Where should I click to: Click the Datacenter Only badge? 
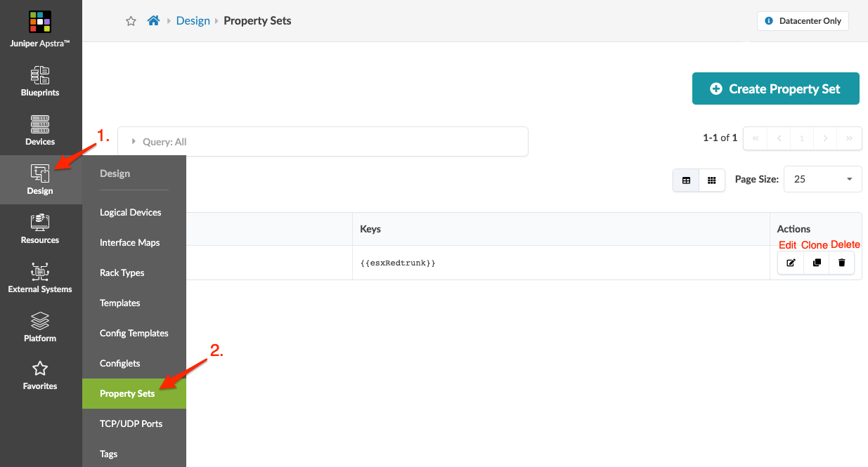coord(803,21)
